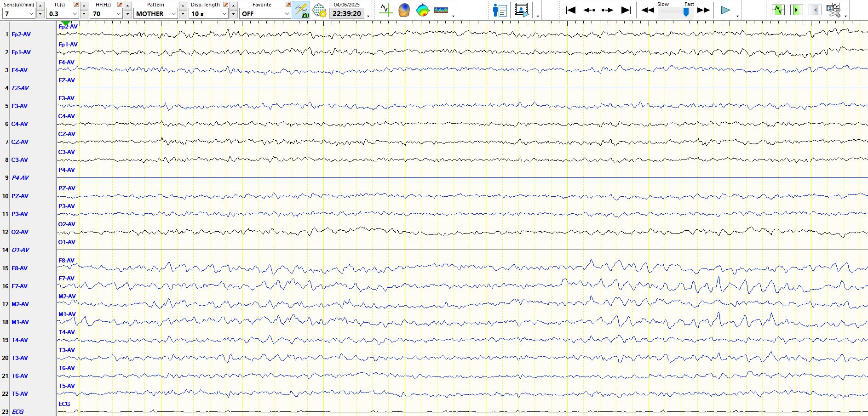Open the 3D head voltage map
The width and height of the screenshot is (868, 416).
(404, 10)
